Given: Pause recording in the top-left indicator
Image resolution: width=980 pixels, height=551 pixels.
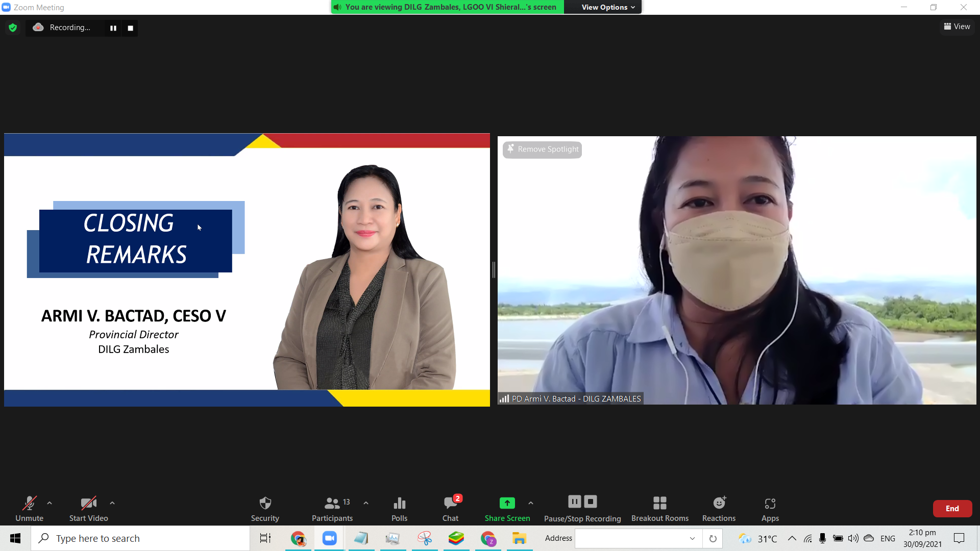Looking at the screenshot, I should tap(113, 28).
